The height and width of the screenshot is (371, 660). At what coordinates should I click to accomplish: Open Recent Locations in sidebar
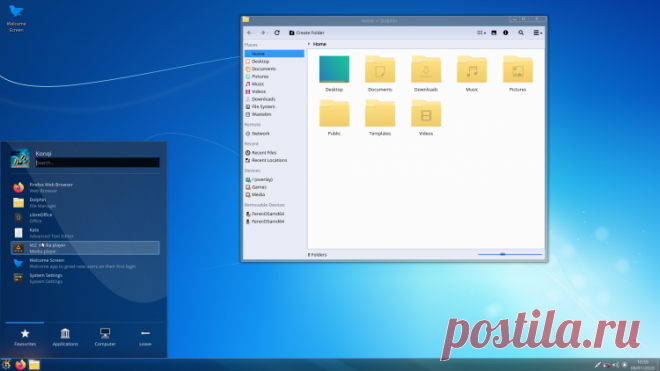pyautogui.click(x=274, y=160)
